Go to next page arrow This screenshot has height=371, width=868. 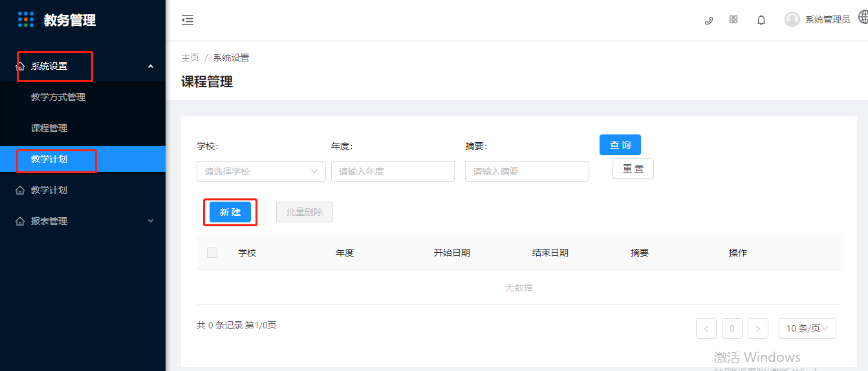tap(758, 328)
